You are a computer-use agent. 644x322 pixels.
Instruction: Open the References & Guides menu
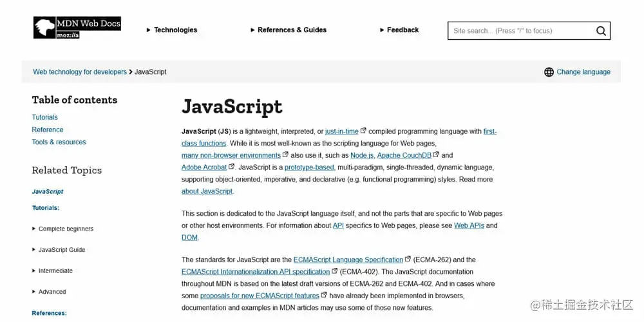(x=289, y=30)
